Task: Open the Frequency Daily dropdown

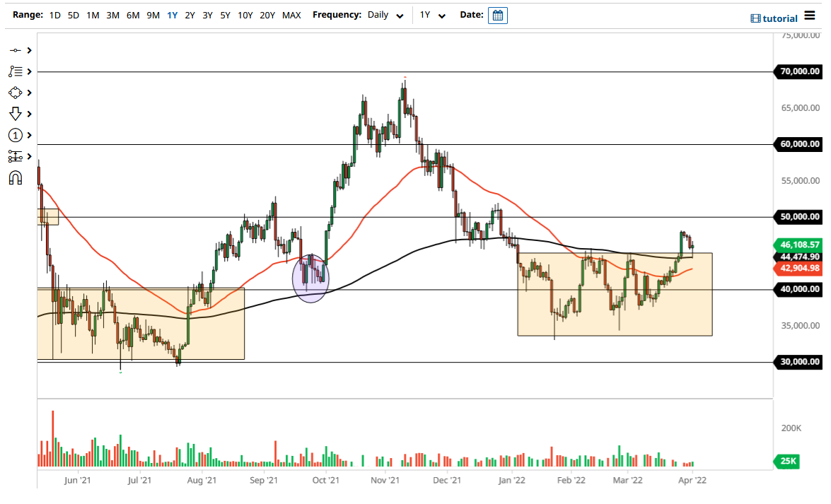Action: coord(385,16)
